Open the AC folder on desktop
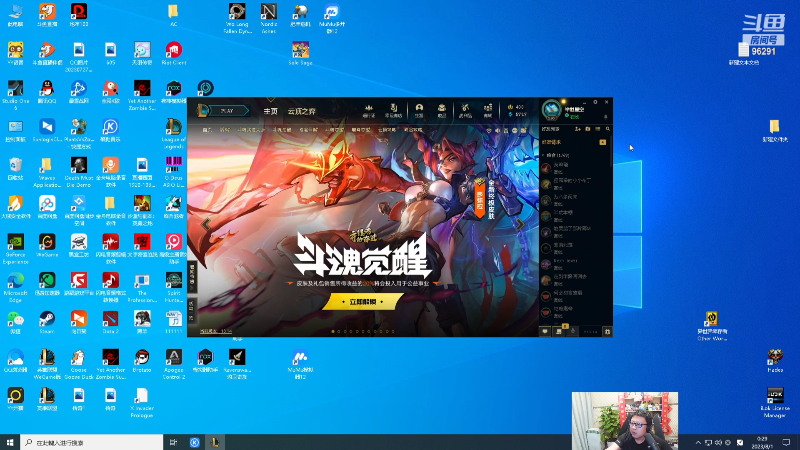 [173, 15]
